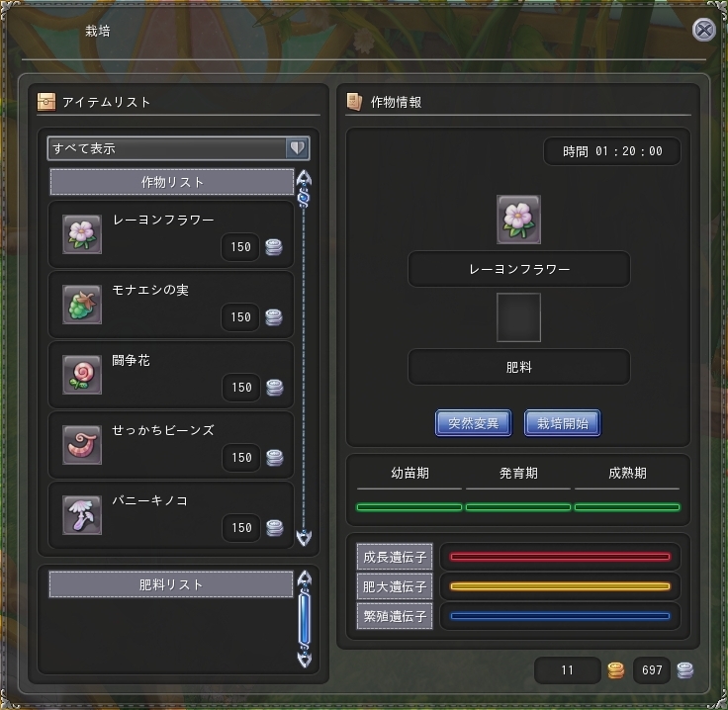
Task: Click the silver coin balance icon next to 697
Action: 685,670
